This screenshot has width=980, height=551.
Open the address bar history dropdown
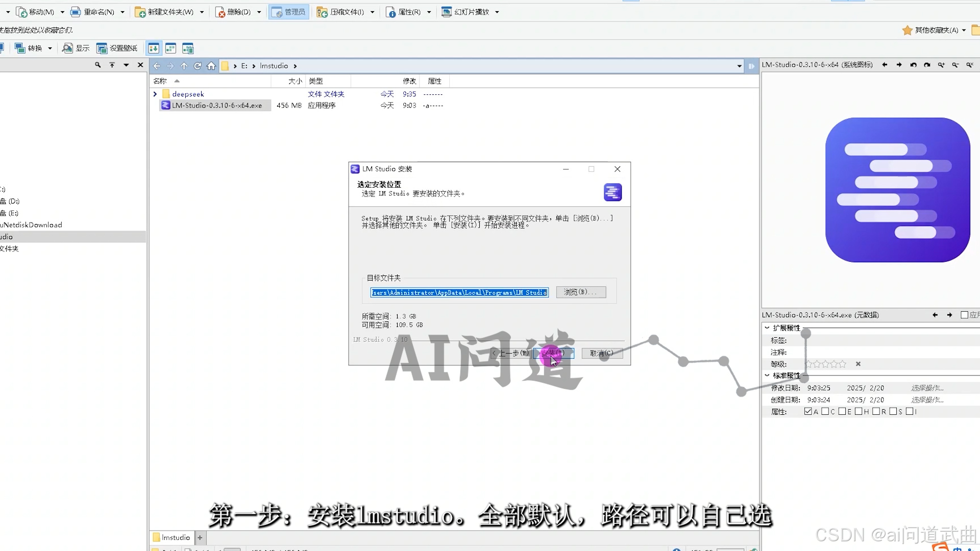pyautogui.click(x=739, y=66)
